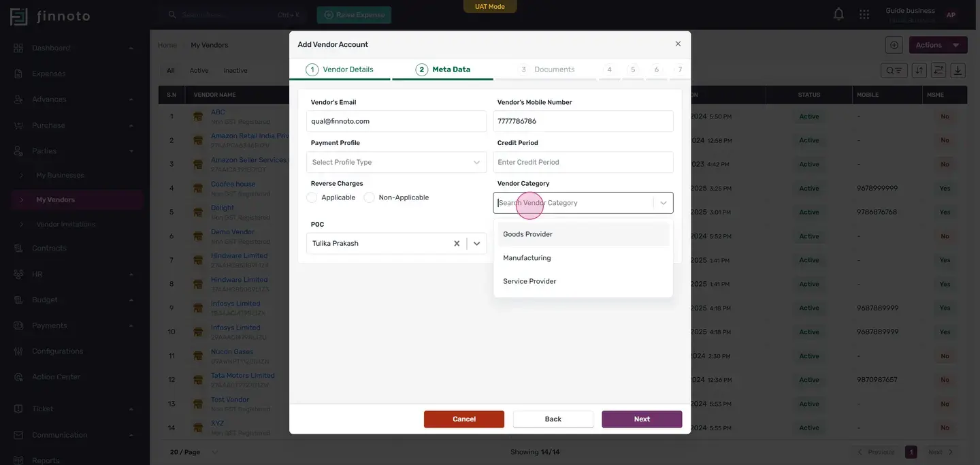This screenshot has height=465, width=980.
Task: Open Configurations in the sidebar
Action: point(57,351)
